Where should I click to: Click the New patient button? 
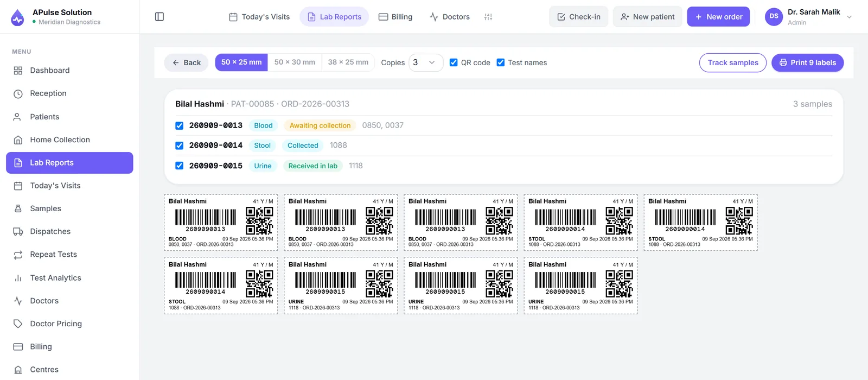[x=648, y=17]
